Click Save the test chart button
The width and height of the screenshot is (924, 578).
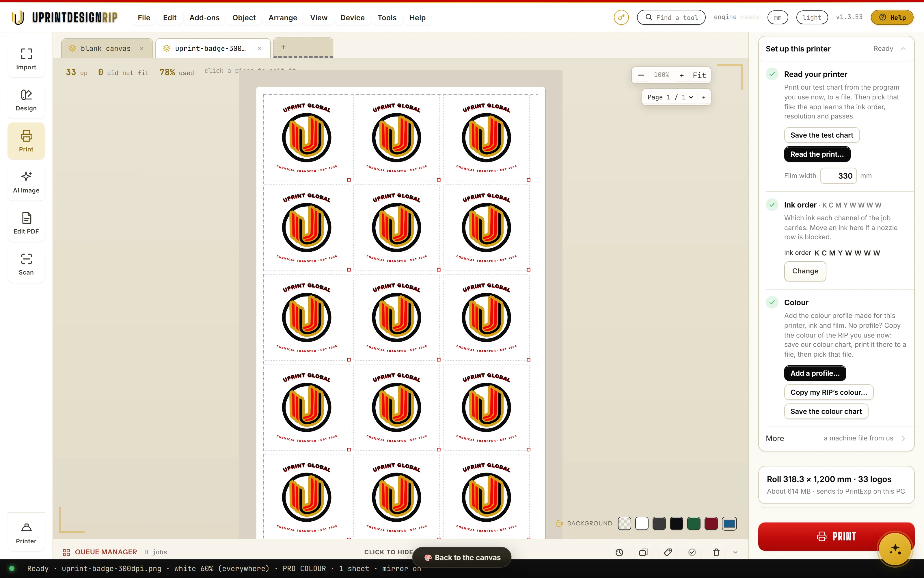(822, 135)
